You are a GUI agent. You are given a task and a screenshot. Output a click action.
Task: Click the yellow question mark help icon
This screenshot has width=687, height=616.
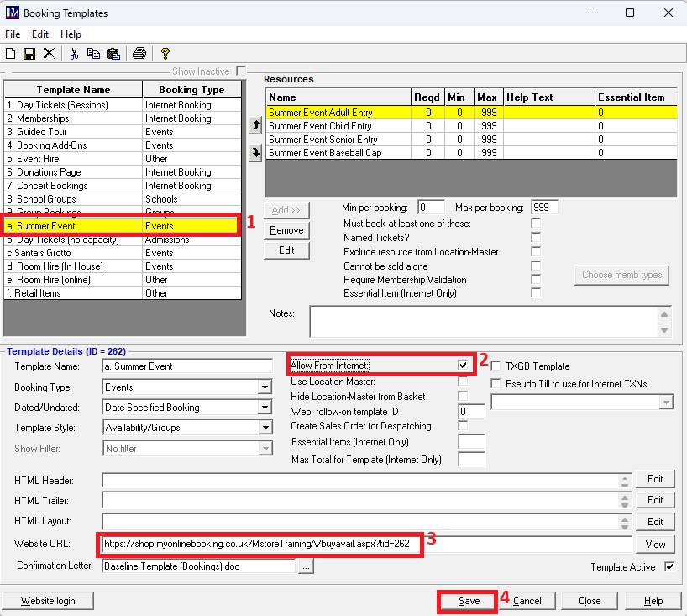[165, 54]
